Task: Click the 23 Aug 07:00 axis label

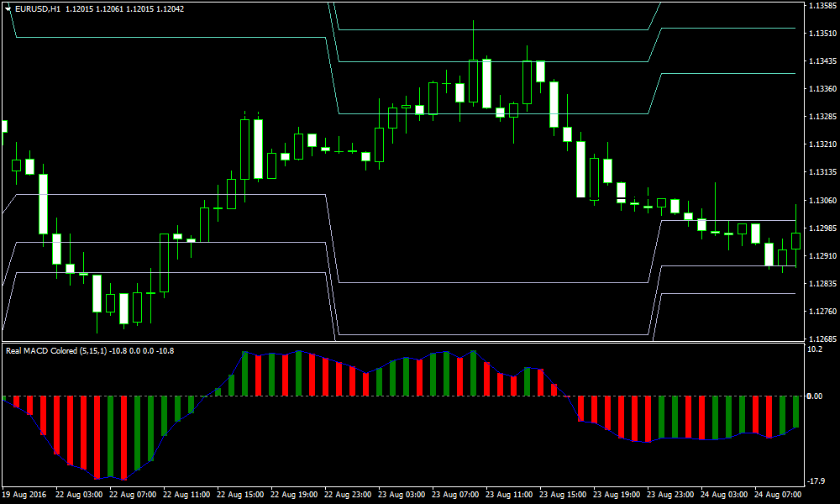Action: (x=454, y=494)
